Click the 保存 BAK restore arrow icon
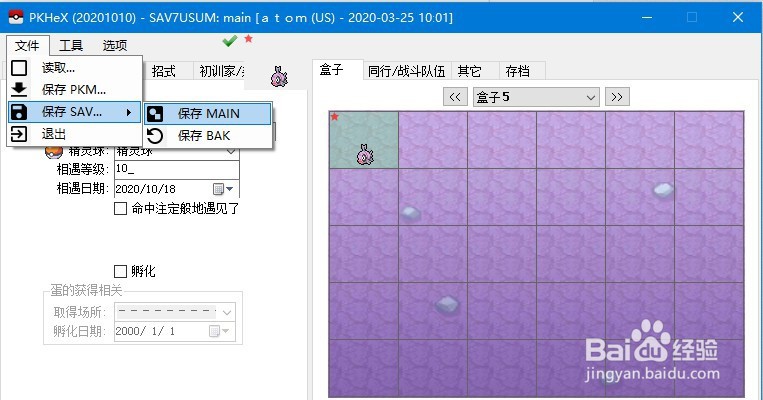763x400 pixels. 155,136
